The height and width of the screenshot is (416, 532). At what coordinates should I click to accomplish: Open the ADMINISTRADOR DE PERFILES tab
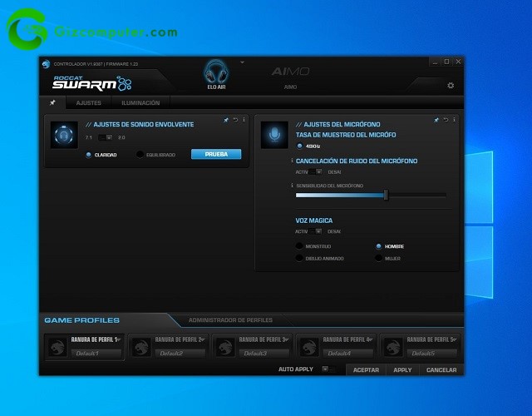230,320
